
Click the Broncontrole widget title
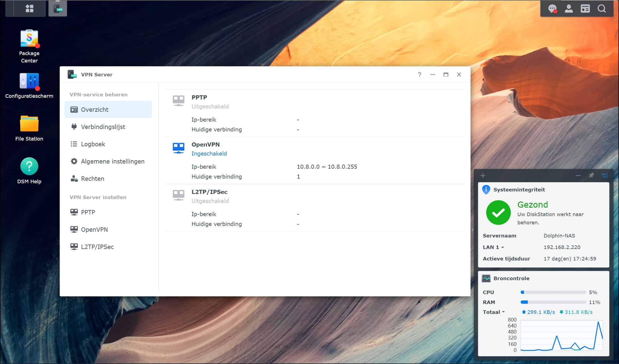pyautogui.click(x=511, y=278)
